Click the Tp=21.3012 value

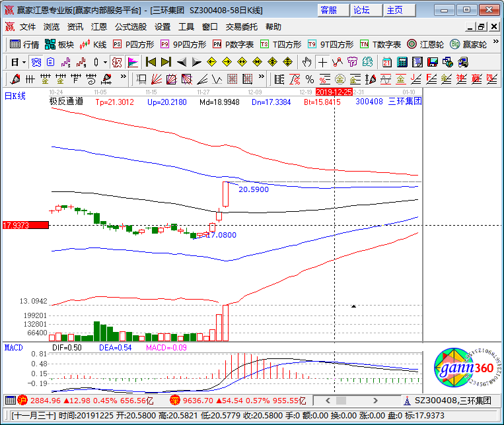point(115,102)
